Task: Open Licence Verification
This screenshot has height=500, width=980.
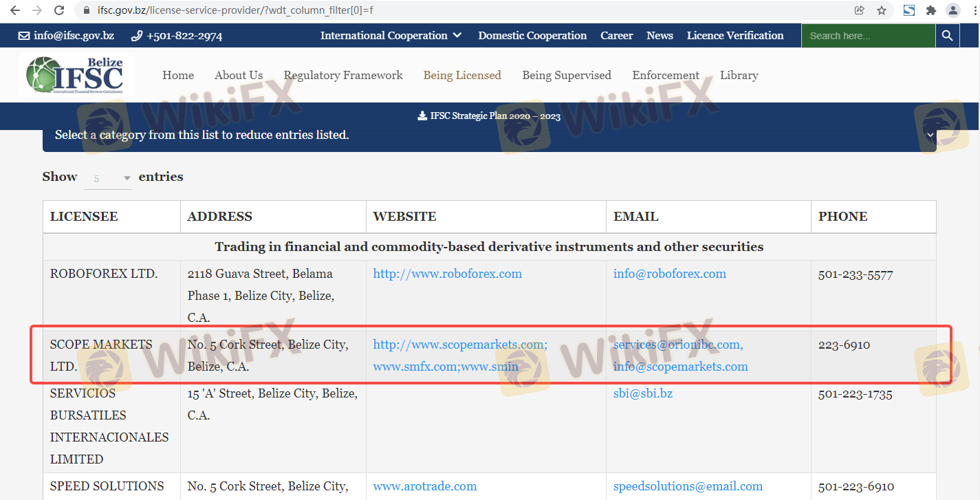Action: click(x=735, y=36)
